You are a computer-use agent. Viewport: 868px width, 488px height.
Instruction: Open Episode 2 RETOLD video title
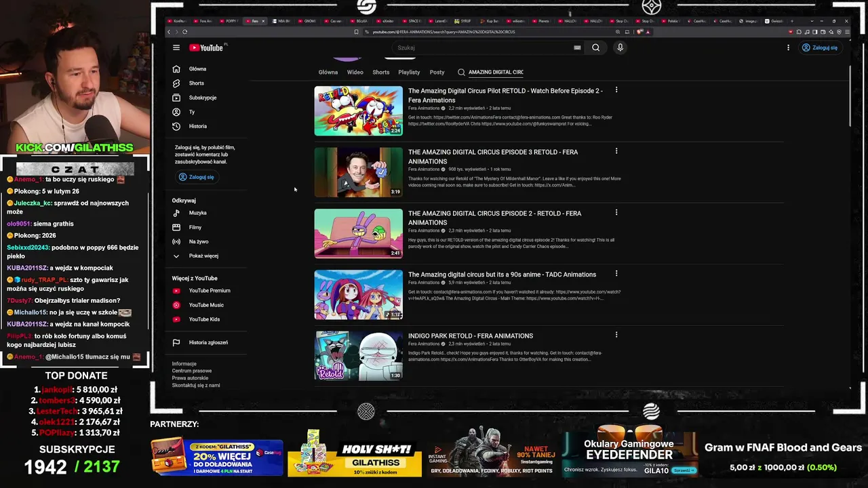pyautogui.click(x=495, y=218)
